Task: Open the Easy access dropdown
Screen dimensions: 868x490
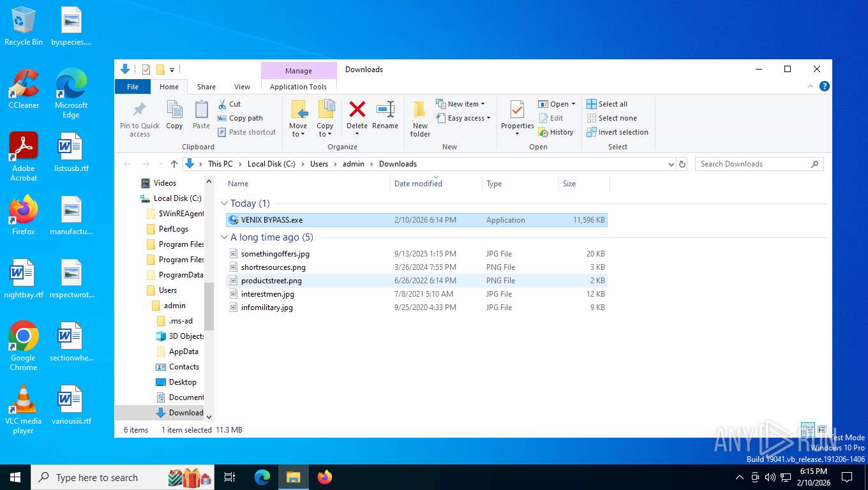Action: pyautogui.click(x=463, y=118)
